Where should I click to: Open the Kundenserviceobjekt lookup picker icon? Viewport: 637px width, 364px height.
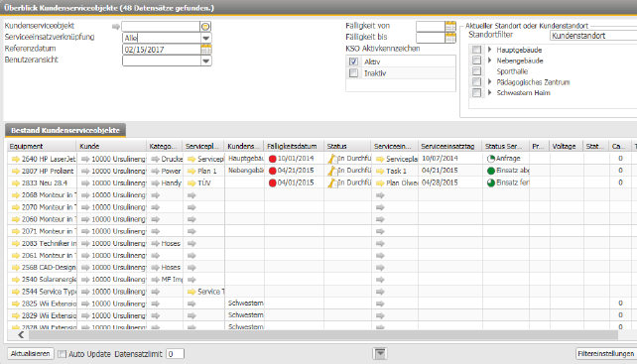pyautogui.click(x=205, y=27)
